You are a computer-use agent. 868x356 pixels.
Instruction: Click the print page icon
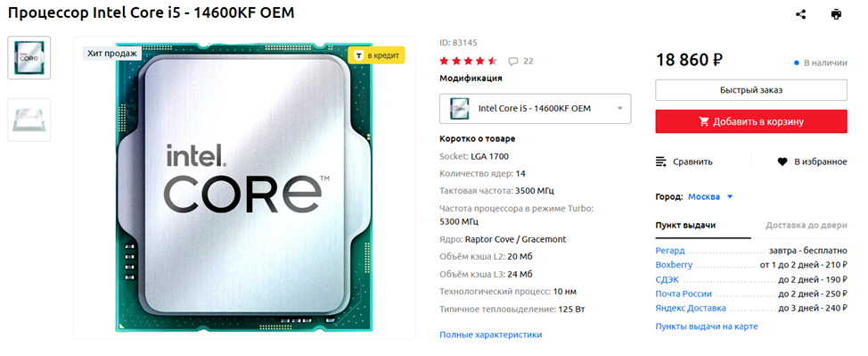click(836, 14)
